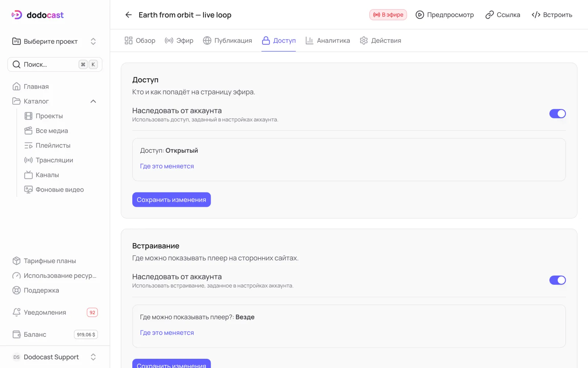Image resolution: width=588 pixels, height=368 pixels.
Task: Click the dodocast logo icon
Action: click(x=17, y=15)
